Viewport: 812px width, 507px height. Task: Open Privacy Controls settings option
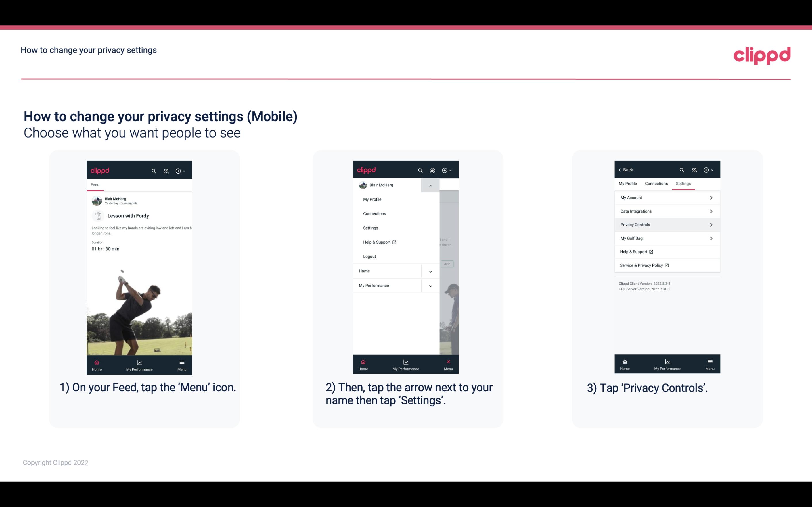(667, 224)
